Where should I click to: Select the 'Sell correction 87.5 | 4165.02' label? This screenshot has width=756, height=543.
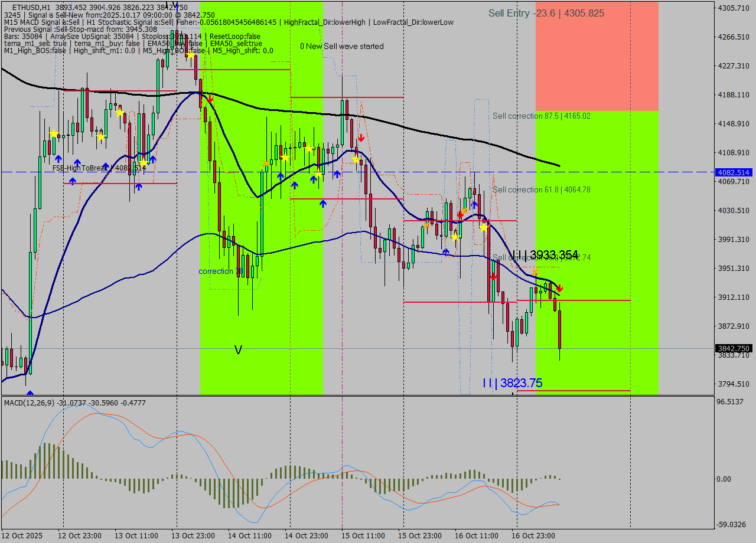541,116
